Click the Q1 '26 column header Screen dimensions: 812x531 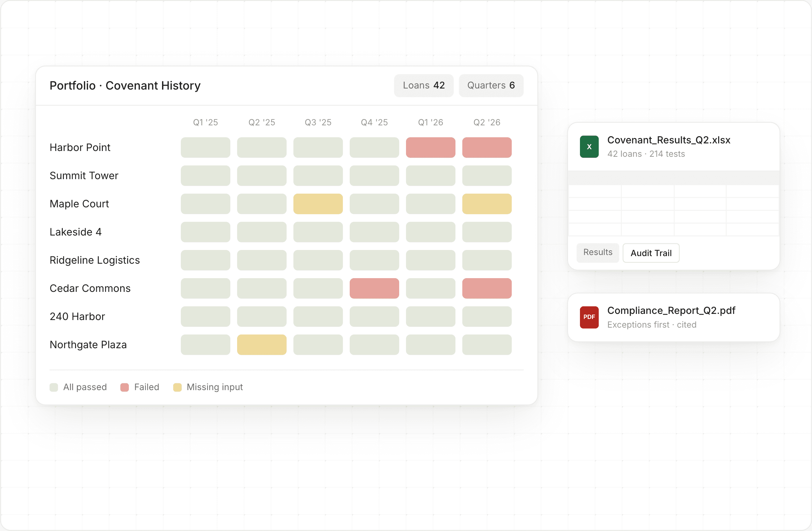coord(431,122)
